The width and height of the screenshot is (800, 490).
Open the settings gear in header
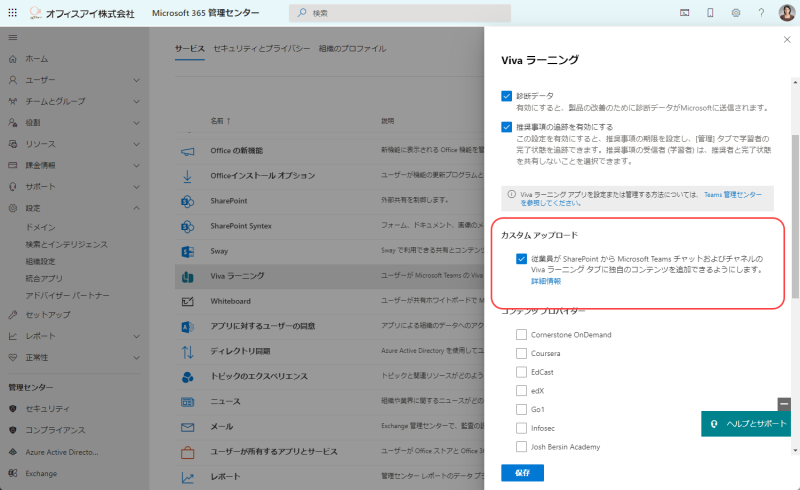tap(736, 13)
